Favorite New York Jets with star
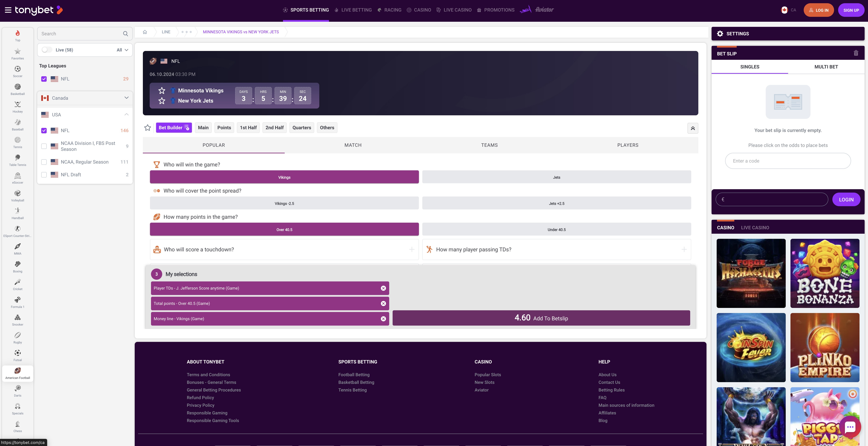Screen dimensions: 868x446 point(162,101)
